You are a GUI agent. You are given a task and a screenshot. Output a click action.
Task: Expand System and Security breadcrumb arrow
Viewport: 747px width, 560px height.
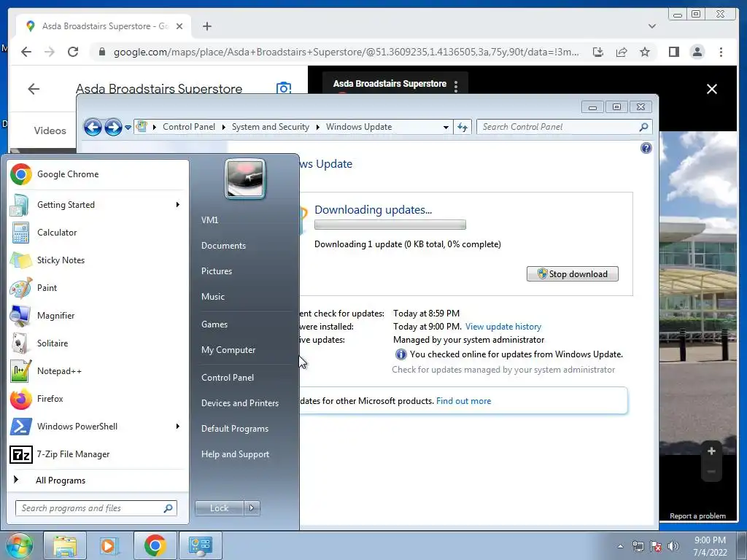[x=318, y=127]
